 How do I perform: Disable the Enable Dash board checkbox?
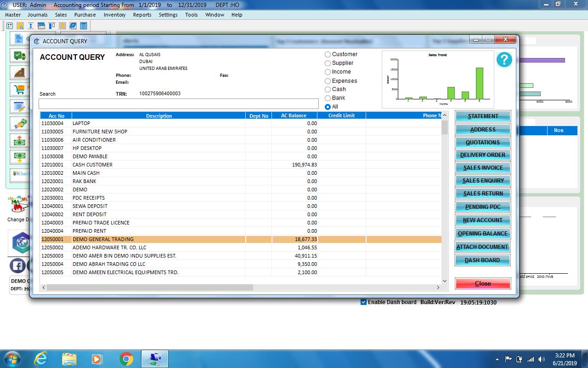coord(363,302)
